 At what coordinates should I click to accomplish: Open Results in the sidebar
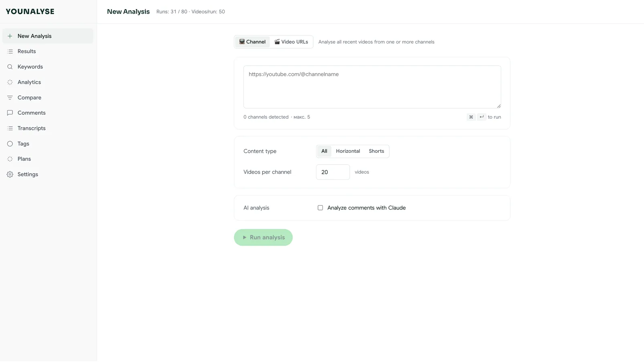(48, 51)
